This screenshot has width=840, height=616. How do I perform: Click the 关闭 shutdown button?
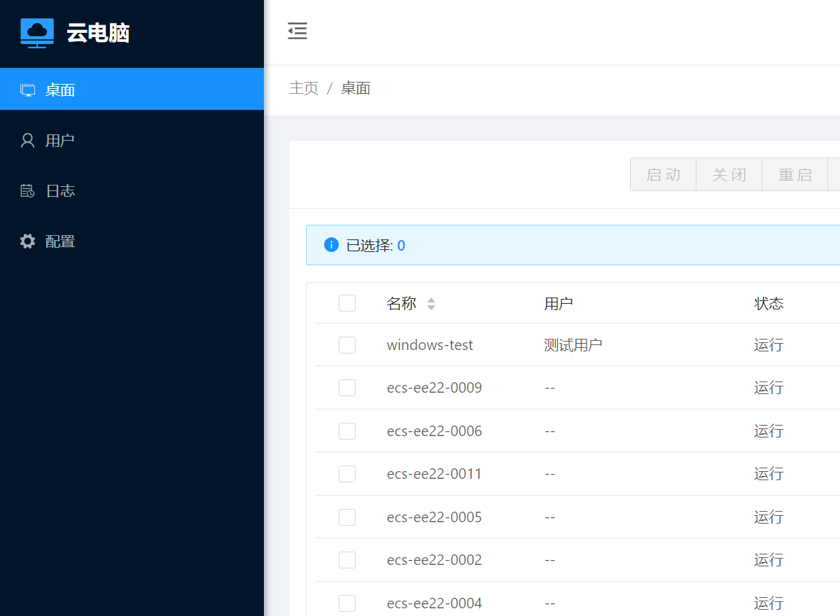pyautogui.click(x=729, y=174)
